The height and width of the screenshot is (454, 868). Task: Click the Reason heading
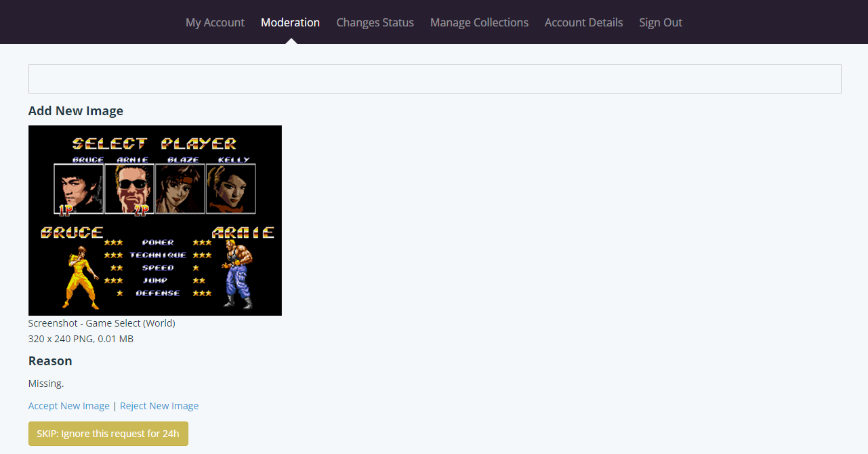[50, 361]
